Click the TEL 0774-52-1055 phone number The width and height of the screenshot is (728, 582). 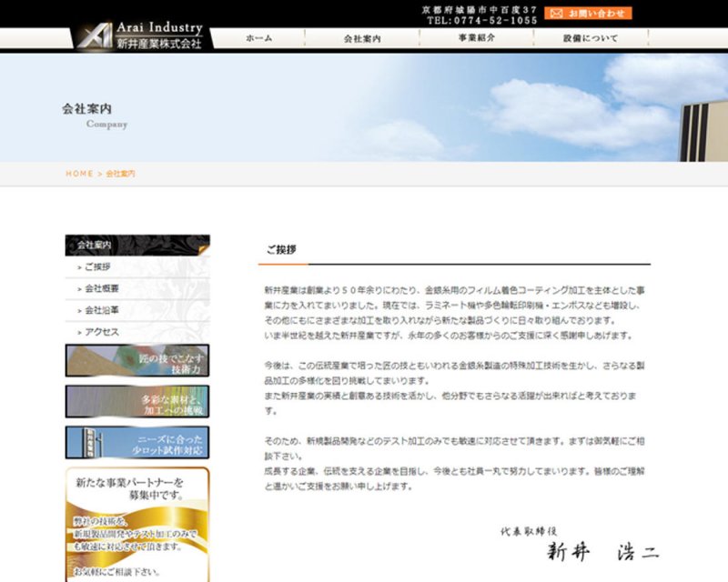click(481, 20)
